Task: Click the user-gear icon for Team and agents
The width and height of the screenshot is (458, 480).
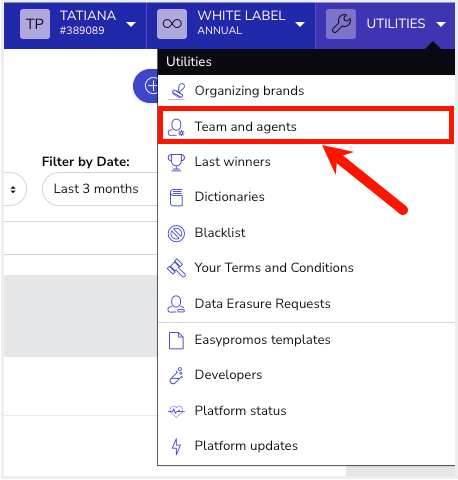Action: pos(176,128)
